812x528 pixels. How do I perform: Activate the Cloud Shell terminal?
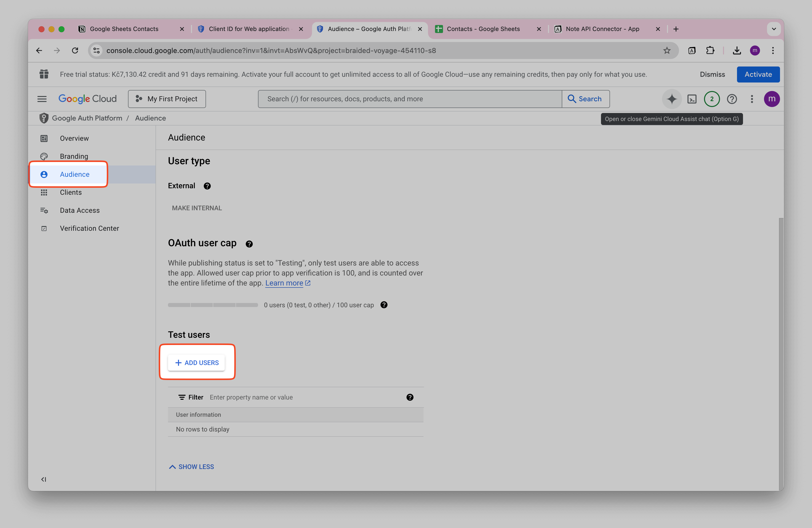click(692, 99)
